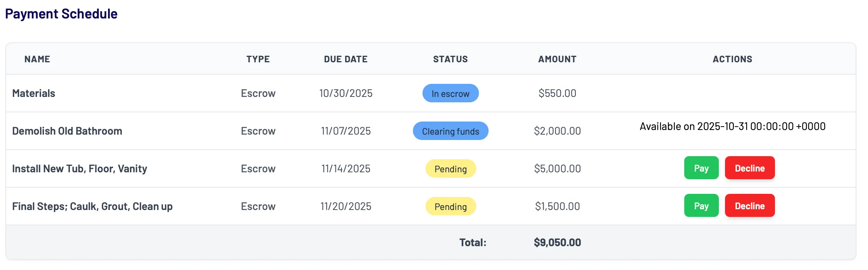Click the $2,000.00 amount cell
This screenshot has width=868, height=270.
(557, 131)
